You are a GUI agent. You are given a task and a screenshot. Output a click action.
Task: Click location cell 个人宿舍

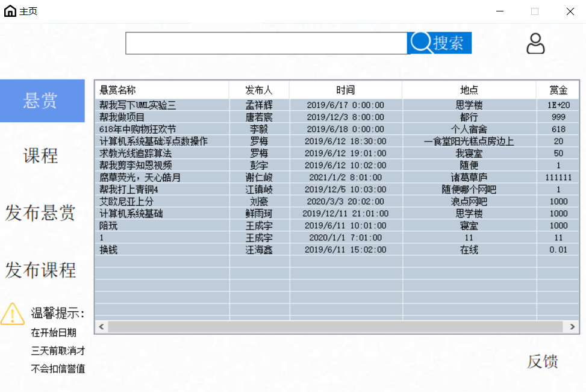(x=469, y=129)
